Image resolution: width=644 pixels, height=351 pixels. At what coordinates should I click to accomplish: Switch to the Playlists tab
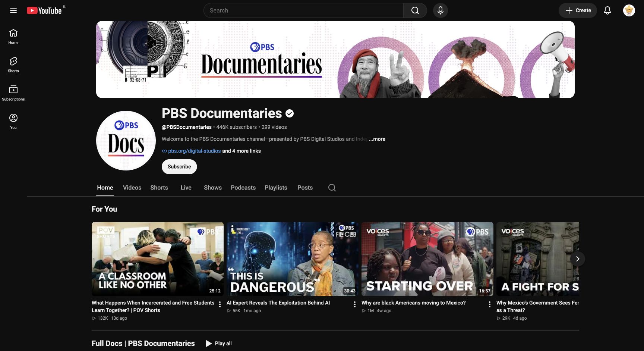[x=276, y=188]
